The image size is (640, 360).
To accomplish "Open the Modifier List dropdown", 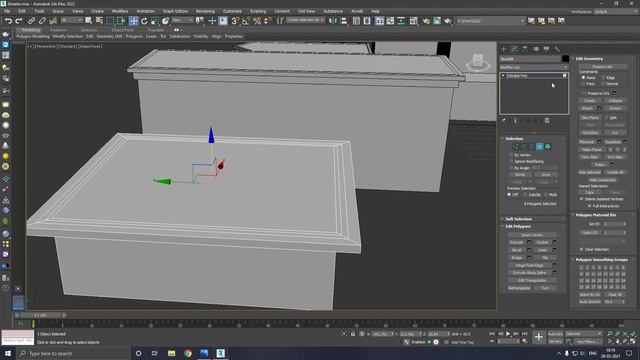I will point(533,67).
